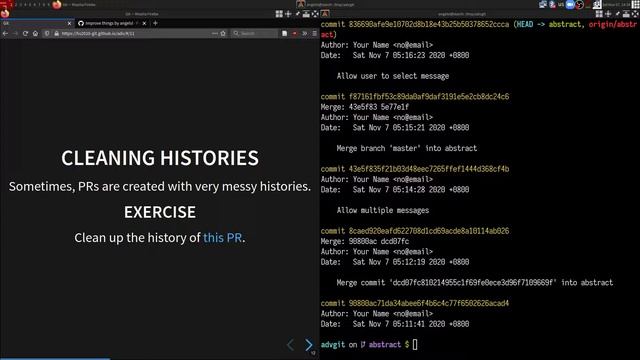The height and width of the screenshot is (360, 640).
Task: Click the URL address bar
Action: 135,33
